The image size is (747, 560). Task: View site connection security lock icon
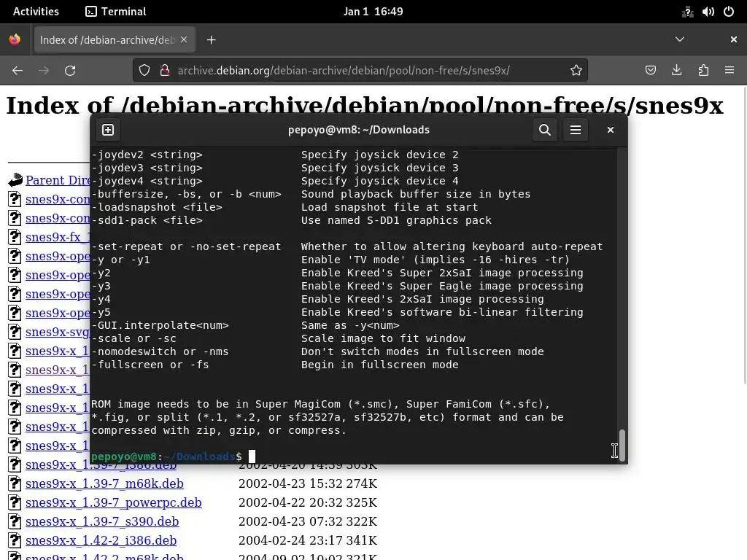coord(165,71)
